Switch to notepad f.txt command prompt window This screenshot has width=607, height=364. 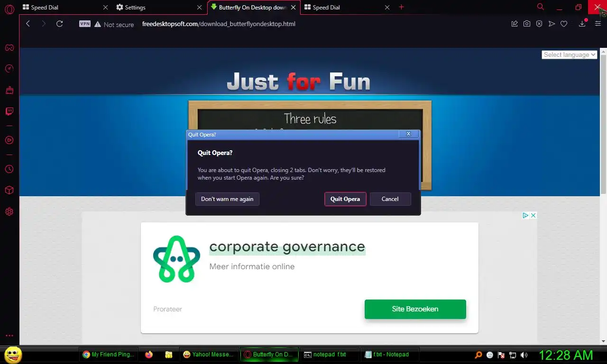(330, 355)
